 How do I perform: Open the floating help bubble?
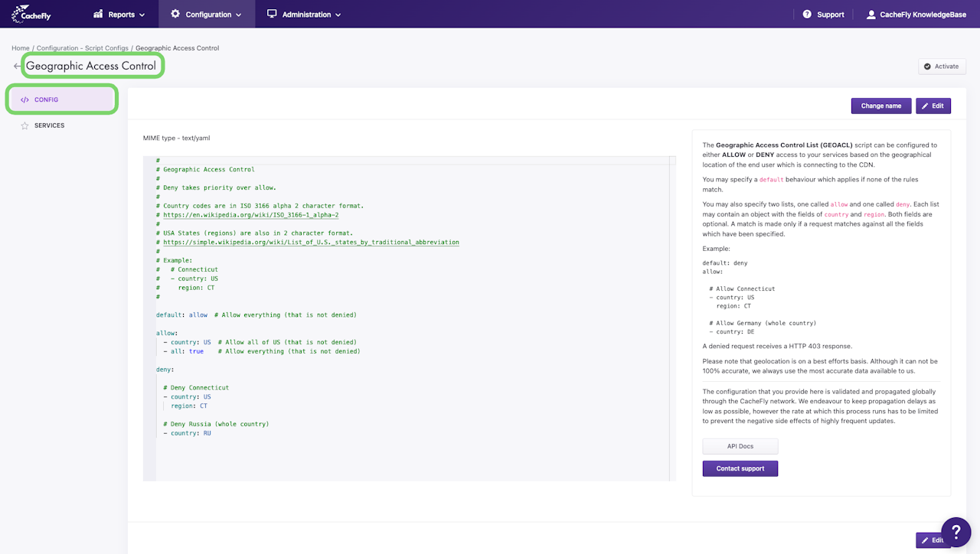955,532
